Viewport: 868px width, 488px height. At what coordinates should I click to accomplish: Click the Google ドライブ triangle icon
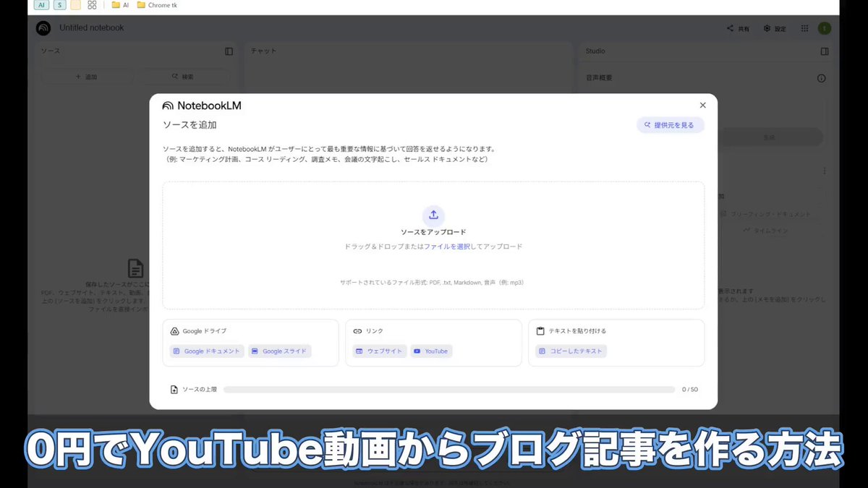(174, 331)
